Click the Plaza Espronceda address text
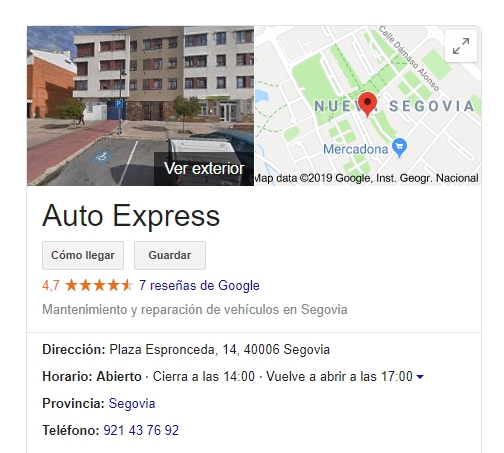The height and width of the screenshot is (453, 504). click(x=220, y=350)
